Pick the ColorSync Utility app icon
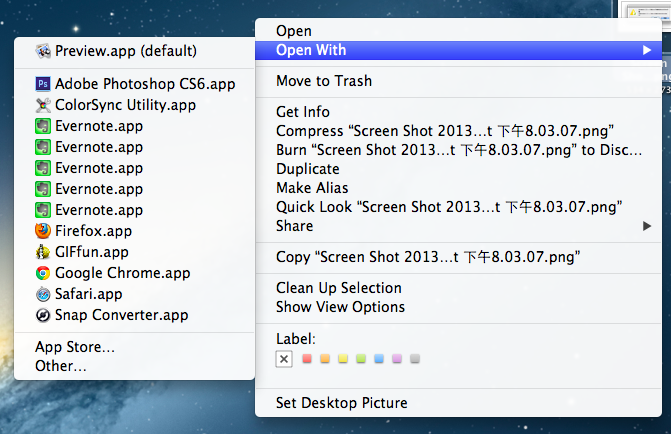 point(43,105)
